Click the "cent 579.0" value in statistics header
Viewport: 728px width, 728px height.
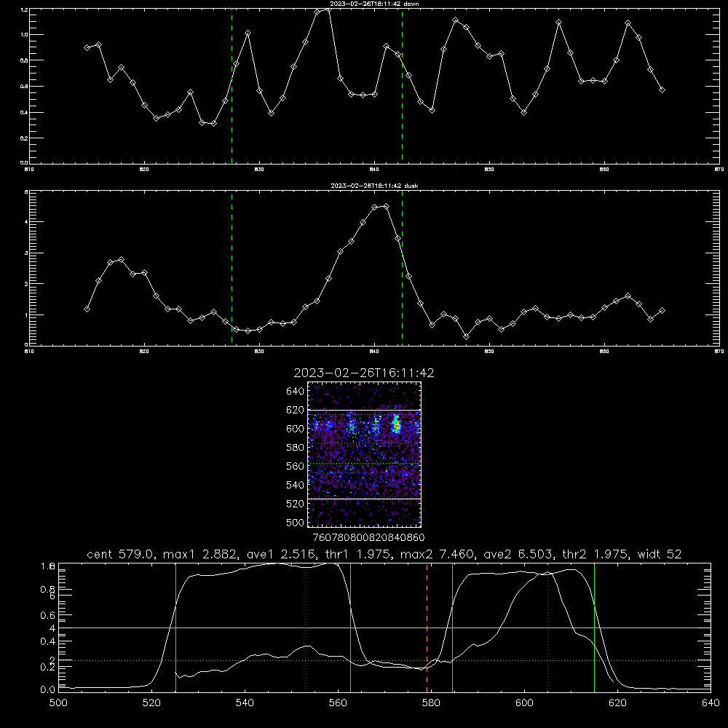[122, 554]
